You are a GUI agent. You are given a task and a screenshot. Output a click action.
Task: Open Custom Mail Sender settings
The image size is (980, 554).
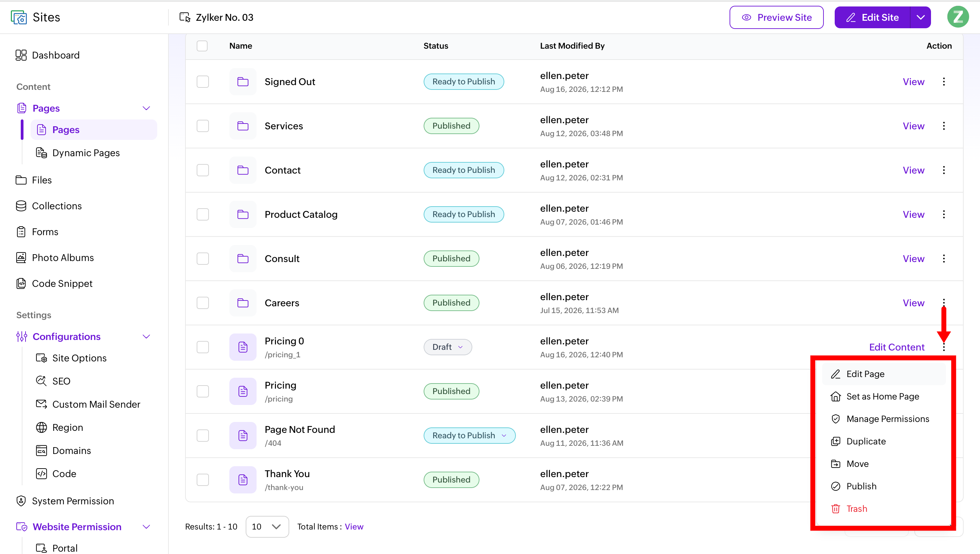click(88, 404)
